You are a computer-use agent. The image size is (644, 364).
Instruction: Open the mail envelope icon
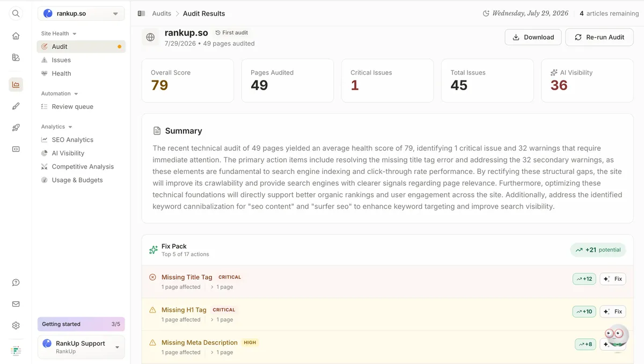point(16,304)
